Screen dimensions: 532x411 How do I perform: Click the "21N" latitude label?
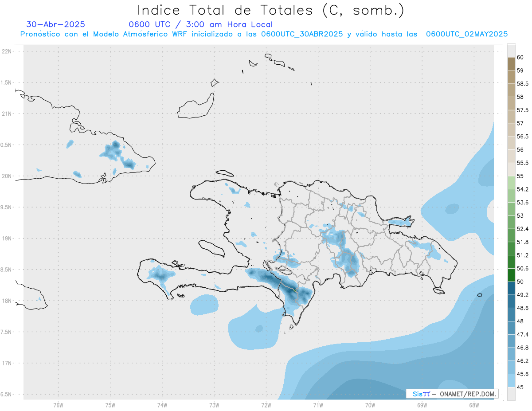click(x=8, y=114)
